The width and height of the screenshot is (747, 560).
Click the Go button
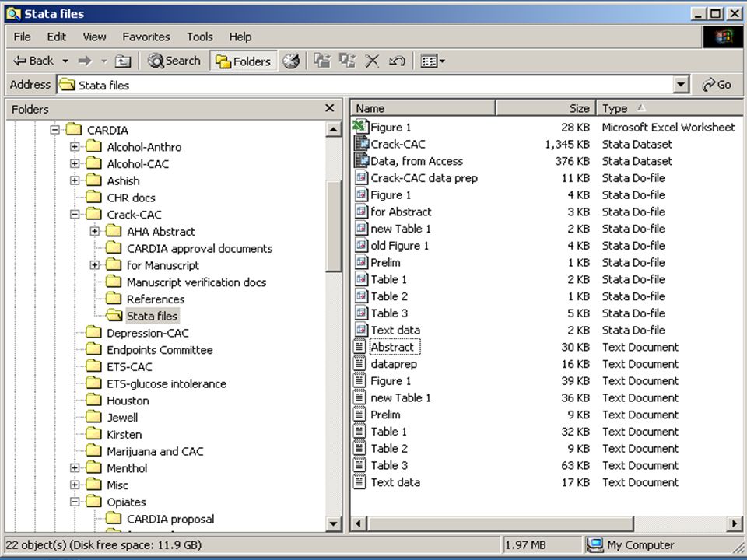coord(717,85)
